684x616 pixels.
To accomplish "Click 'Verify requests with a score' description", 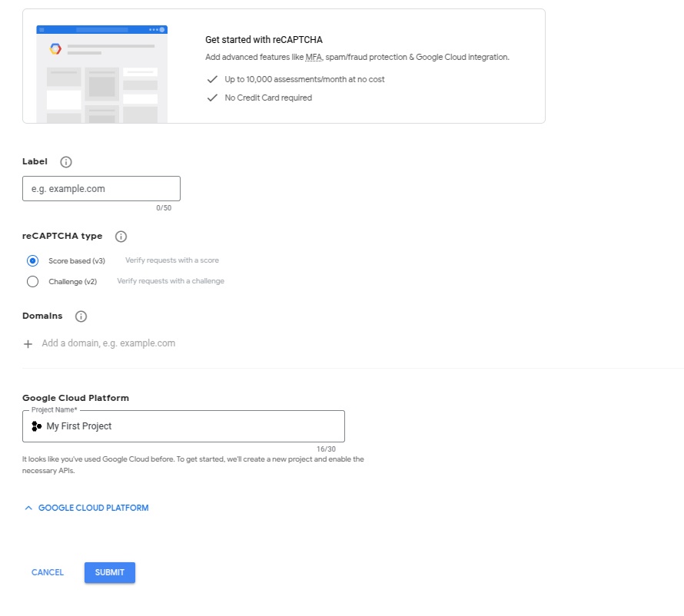I will (172, 260).
